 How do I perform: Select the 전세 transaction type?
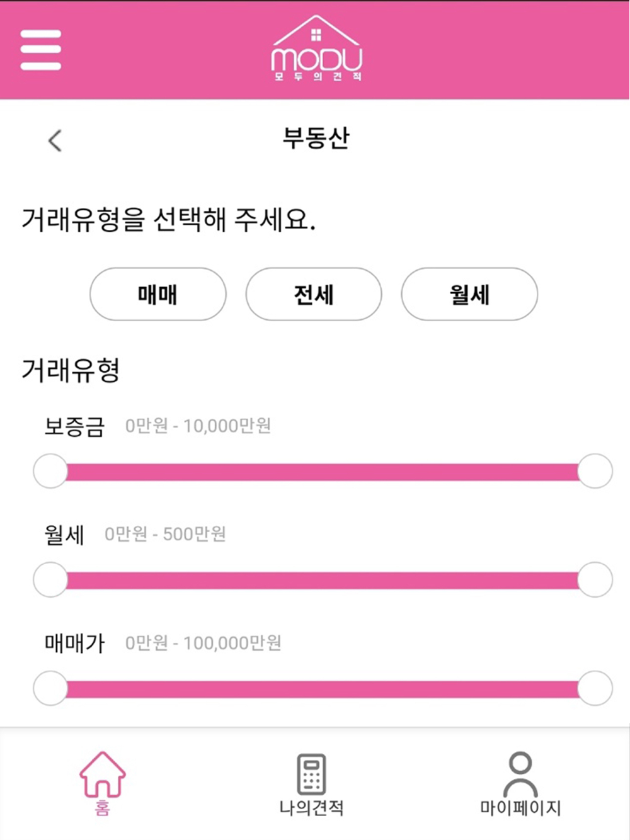(314, 294)
